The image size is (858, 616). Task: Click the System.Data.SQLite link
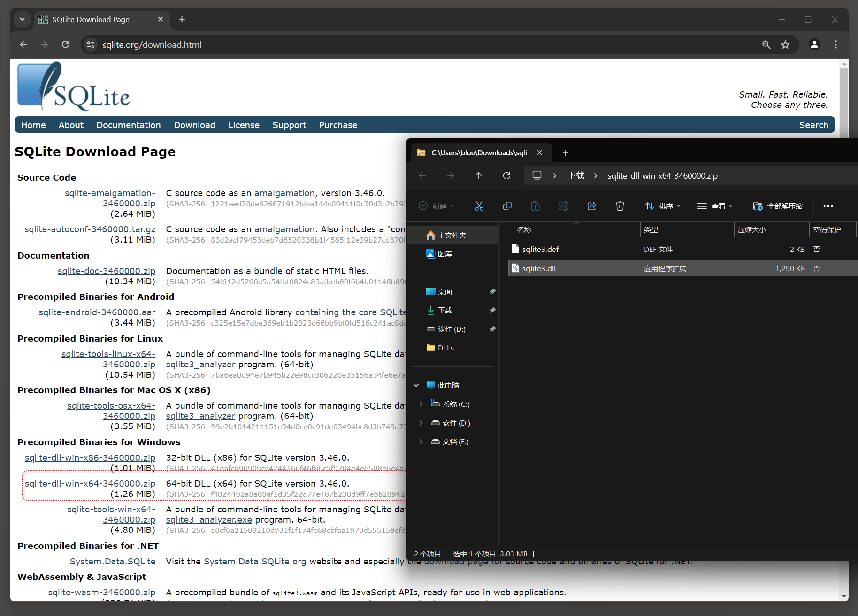click(x=113, y=561)
